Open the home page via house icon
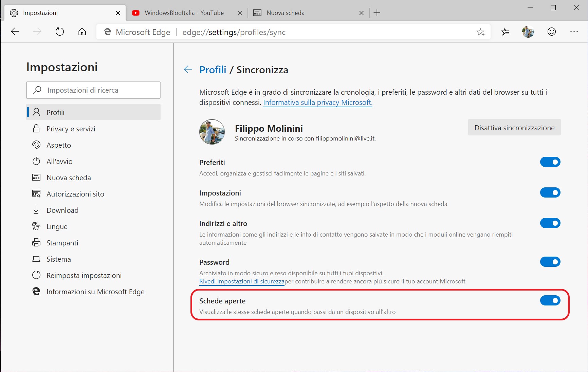 coord(82,32)
